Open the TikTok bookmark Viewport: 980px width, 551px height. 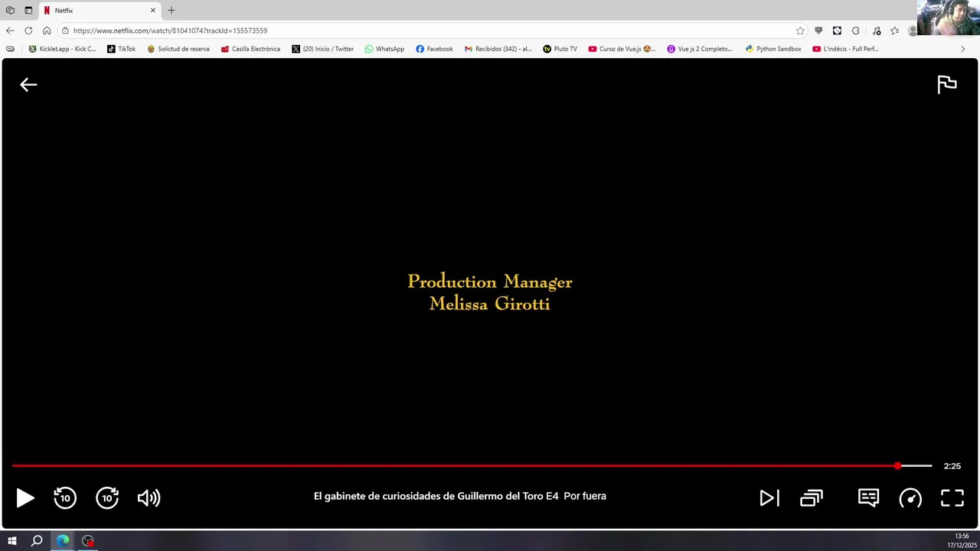pos(121,49)
